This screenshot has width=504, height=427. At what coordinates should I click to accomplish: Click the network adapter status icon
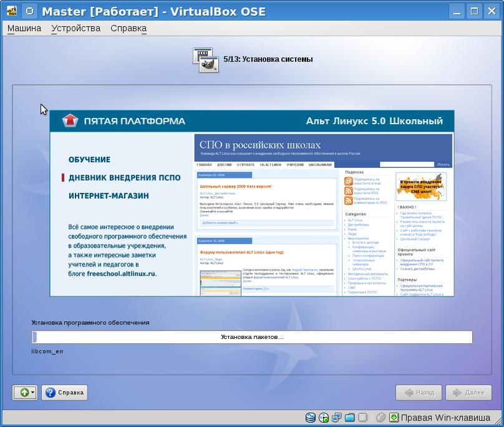[x=337, y=418]
